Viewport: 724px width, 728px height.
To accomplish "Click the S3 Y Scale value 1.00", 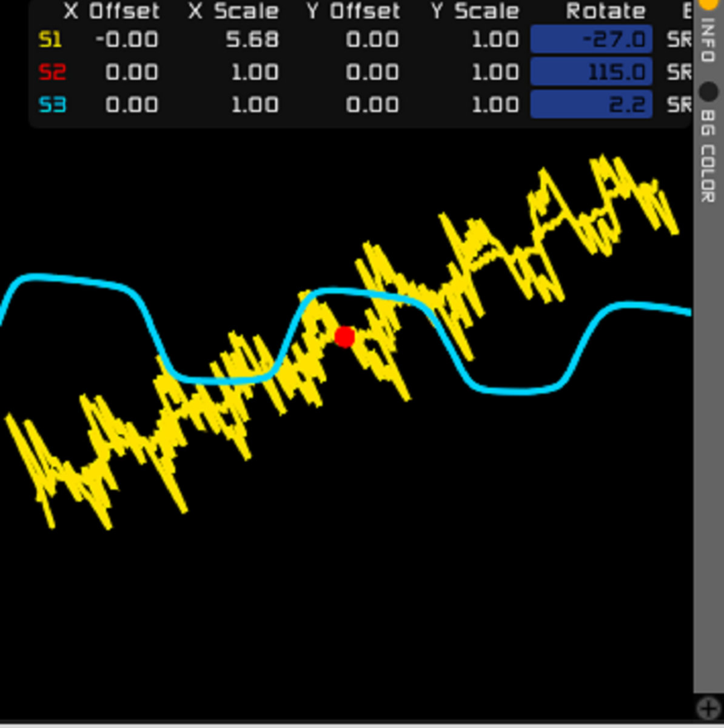I will pyautogui.click(x=495, y=105).
